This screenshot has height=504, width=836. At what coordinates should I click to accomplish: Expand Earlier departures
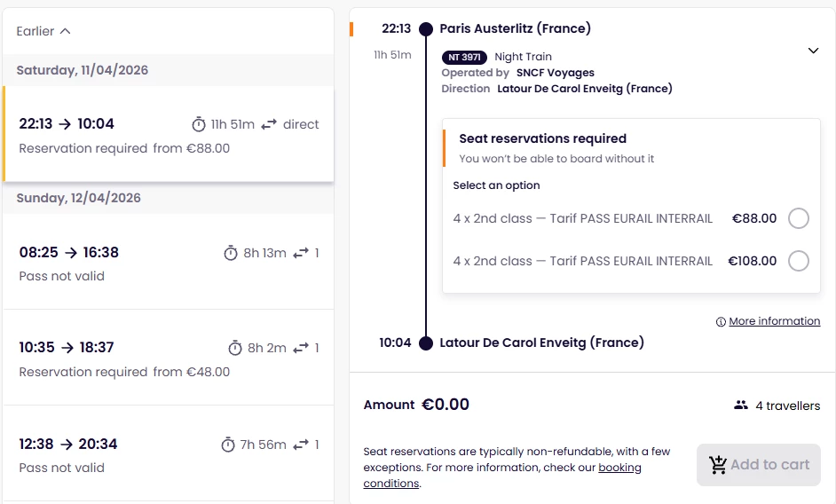tap(43, 31)
